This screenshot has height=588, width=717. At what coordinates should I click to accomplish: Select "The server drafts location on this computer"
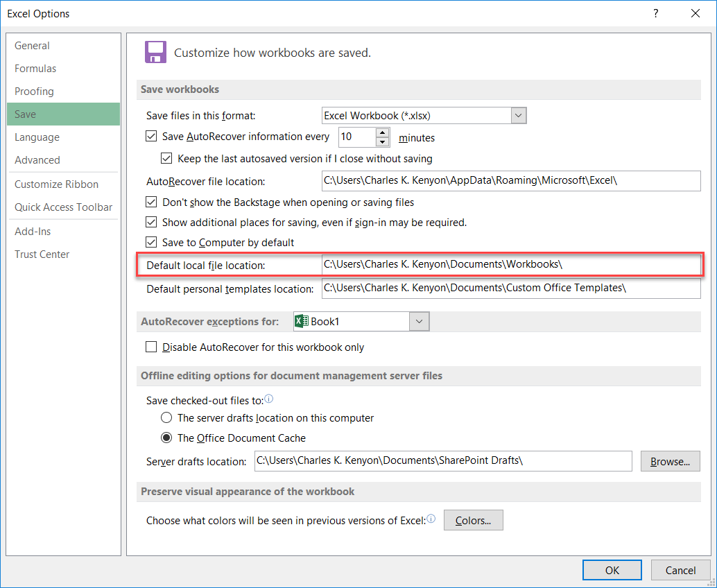(166, 417)
